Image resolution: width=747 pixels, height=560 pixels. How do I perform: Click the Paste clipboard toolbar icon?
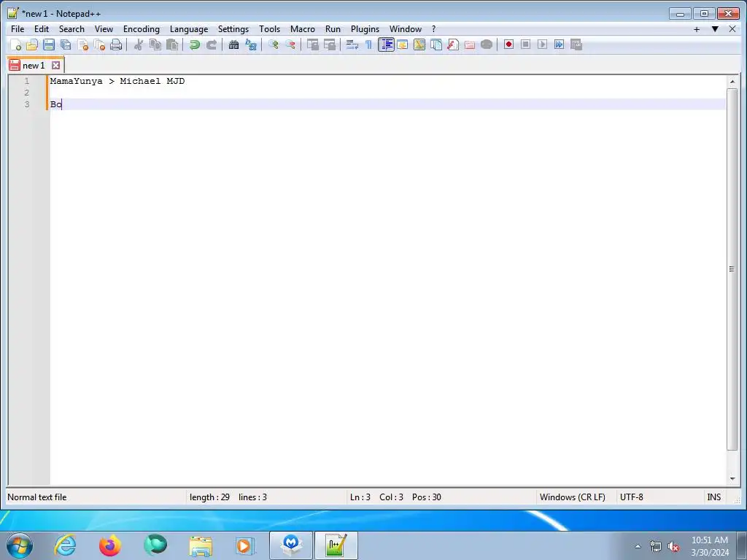(x=172, y=44)
